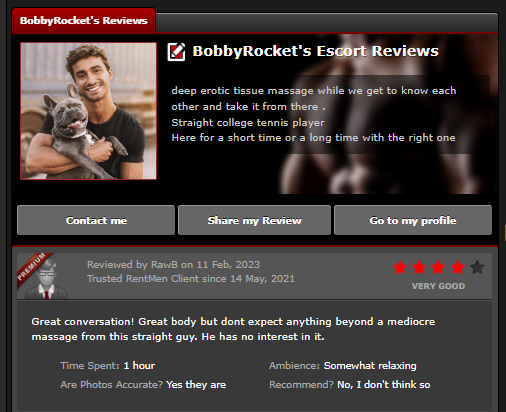Click the edit review pencil icon
This screenshot has width=506, height=412.
[x=176, y=52]
